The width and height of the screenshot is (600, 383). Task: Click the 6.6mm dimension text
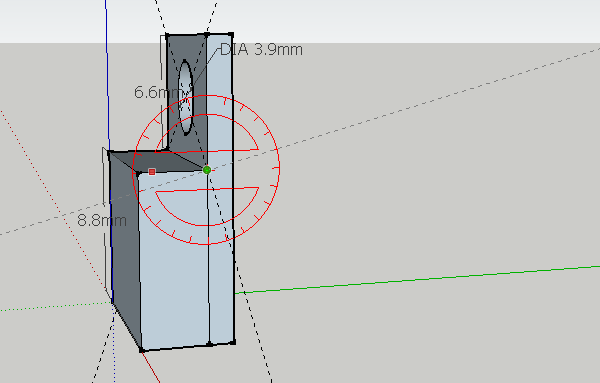tap(157, 92)
